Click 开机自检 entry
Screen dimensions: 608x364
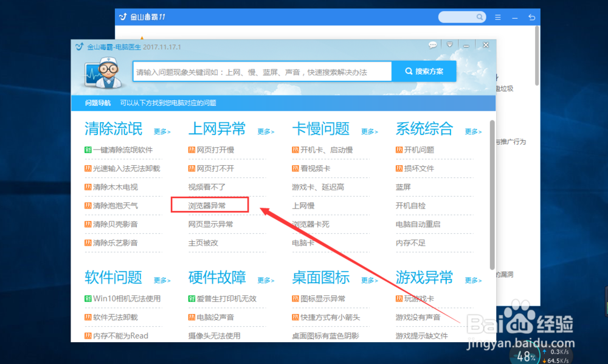coord(410,206)
